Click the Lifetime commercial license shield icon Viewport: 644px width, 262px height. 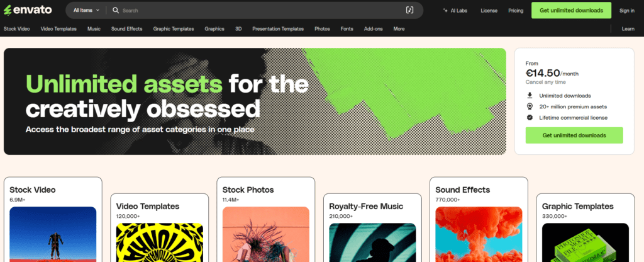(530, 118)
